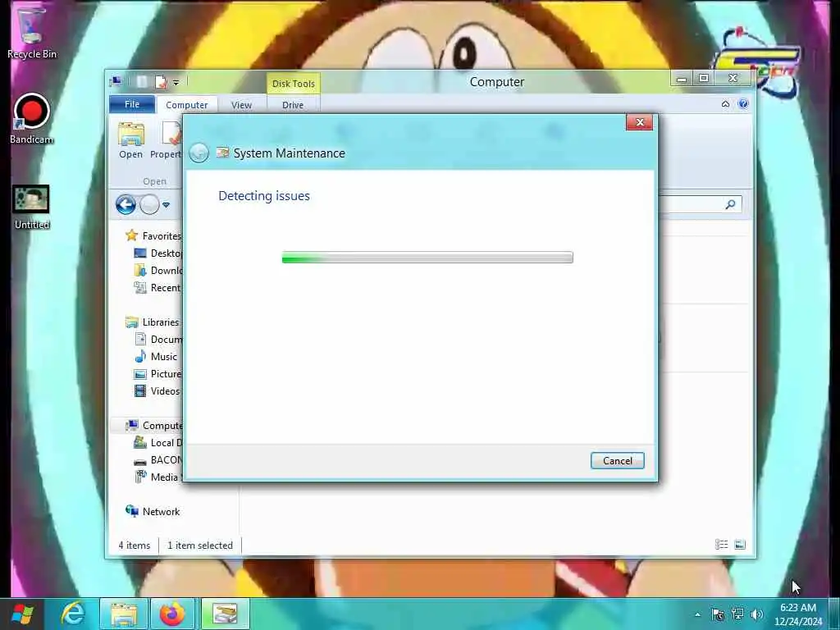This screenshot has width=840, height=630.
Task: Open the Recycle Bin desktop icon
Action: click(32, 33)
